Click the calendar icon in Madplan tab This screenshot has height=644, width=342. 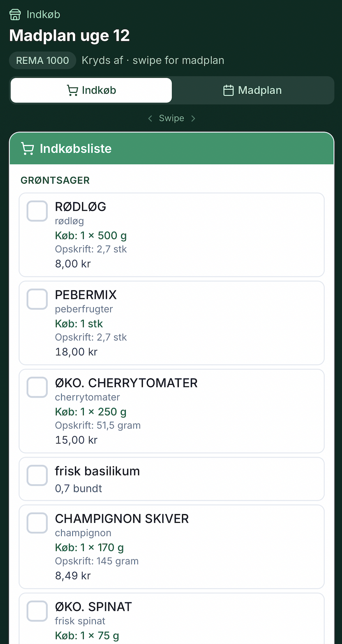(x=228, y=90)
